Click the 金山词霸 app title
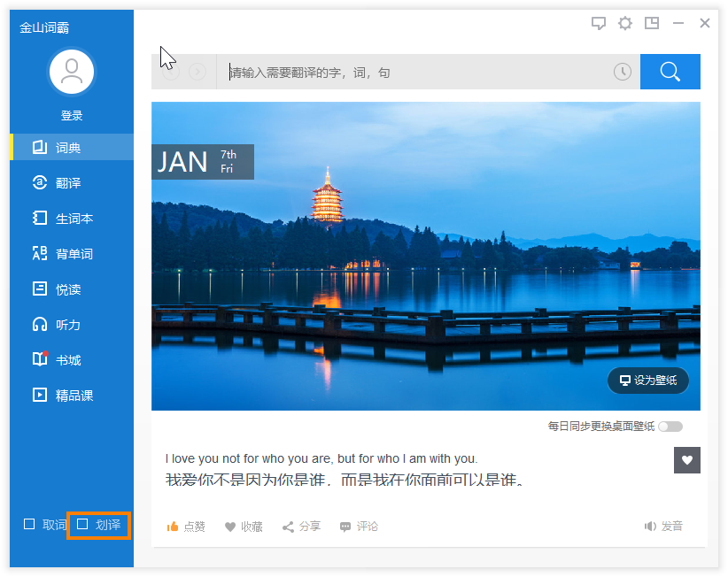This screenshot has height=577, width=728. 44,27
